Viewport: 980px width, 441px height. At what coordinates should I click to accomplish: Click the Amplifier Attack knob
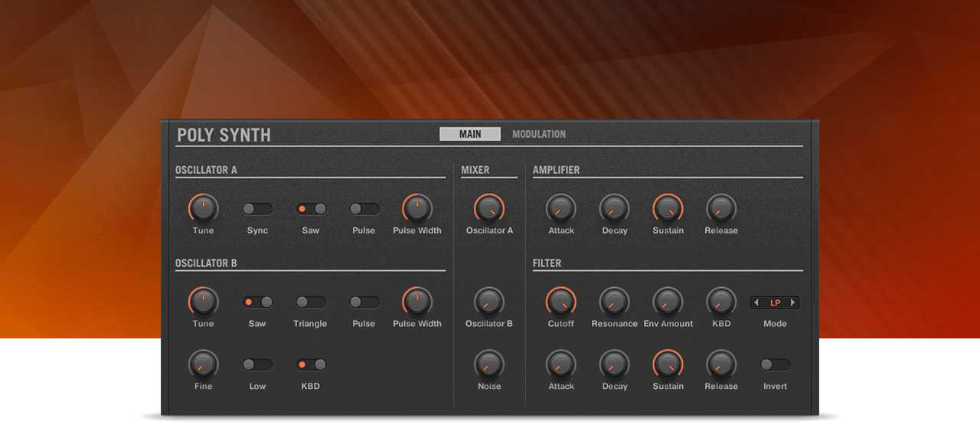tap(561, 208)
